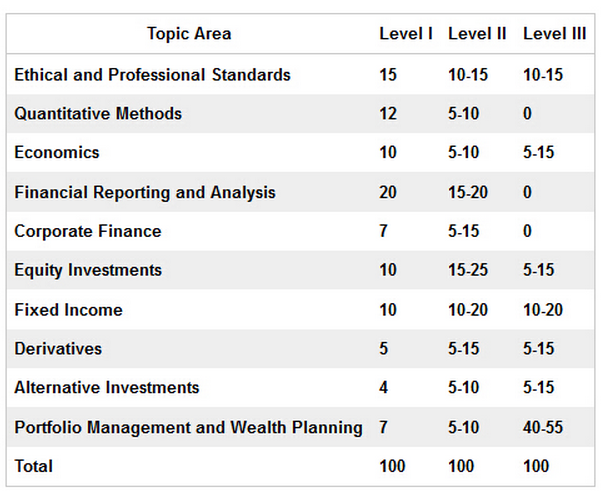
Task: Click the Corporate Finance row label
Action: (87, 231)
